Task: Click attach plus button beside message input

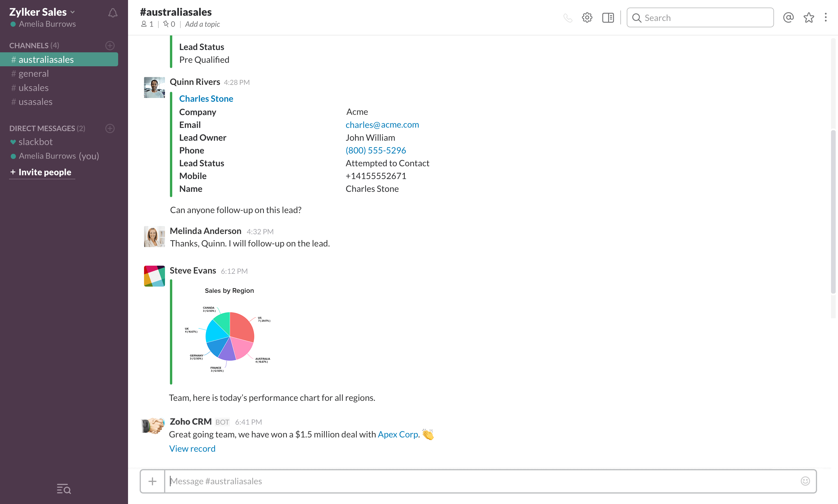Action: pos(153,481)
